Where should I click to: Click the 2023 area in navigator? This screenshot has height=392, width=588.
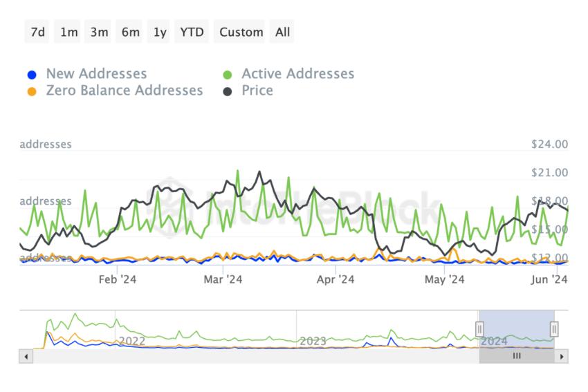[x=313, y=341]
